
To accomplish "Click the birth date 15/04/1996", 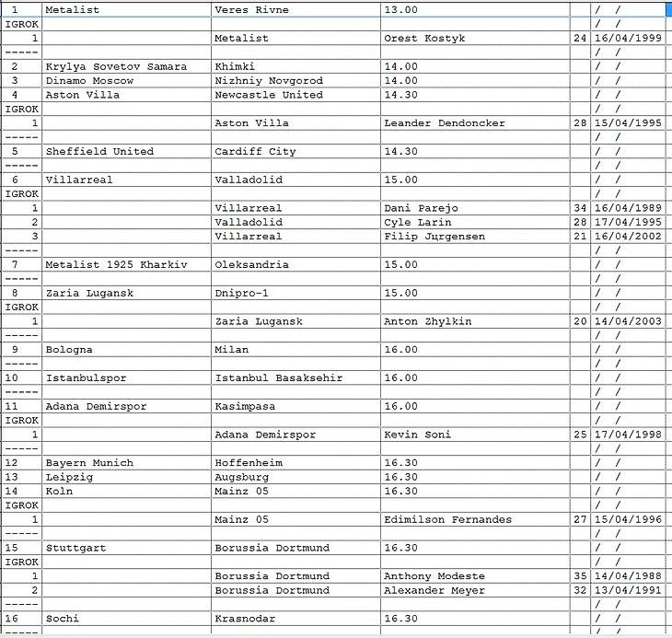I will (628, 519).
